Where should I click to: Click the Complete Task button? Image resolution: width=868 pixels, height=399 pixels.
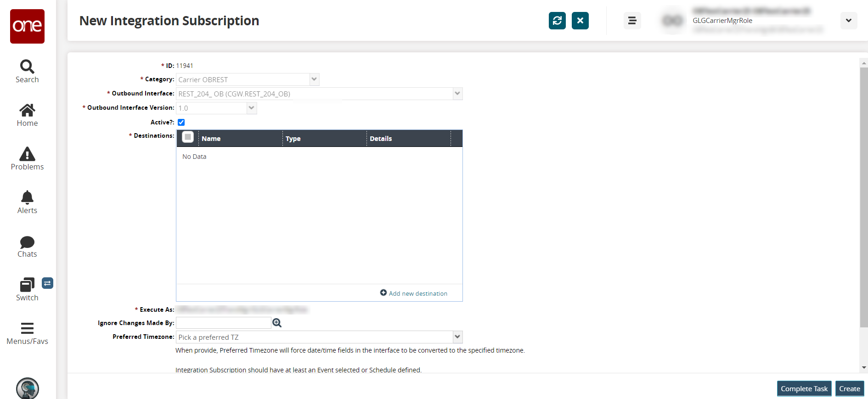click(804, 388)
